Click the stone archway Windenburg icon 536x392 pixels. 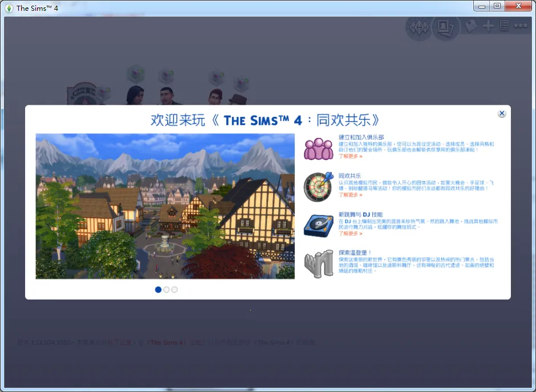point(318,263)
